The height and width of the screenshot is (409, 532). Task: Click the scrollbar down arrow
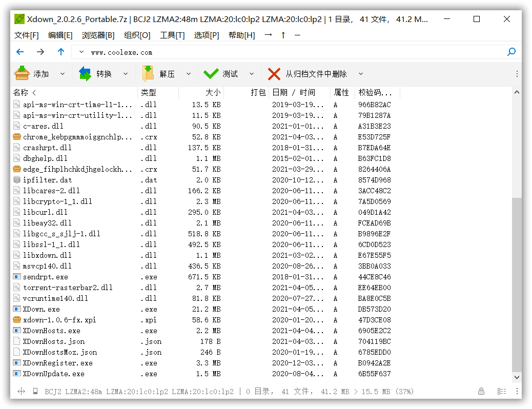517,377
